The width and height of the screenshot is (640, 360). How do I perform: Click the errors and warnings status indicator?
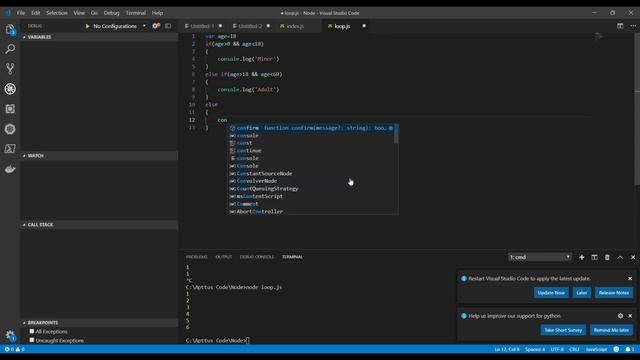pos(14,349)
